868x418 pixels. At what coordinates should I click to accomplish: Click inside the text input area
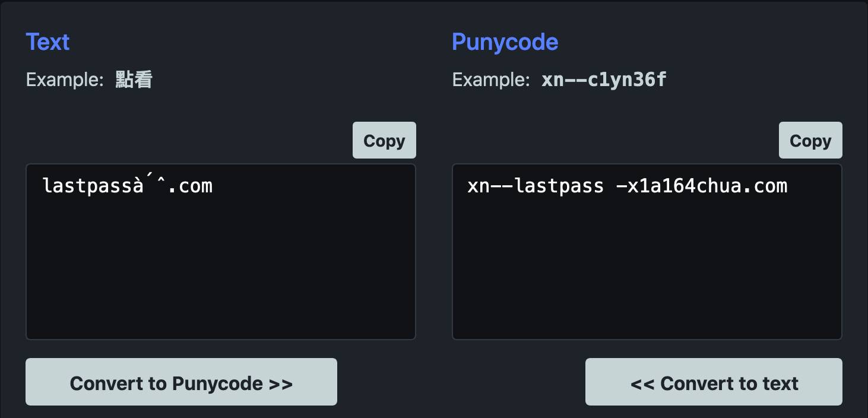[x=221, y=249]
